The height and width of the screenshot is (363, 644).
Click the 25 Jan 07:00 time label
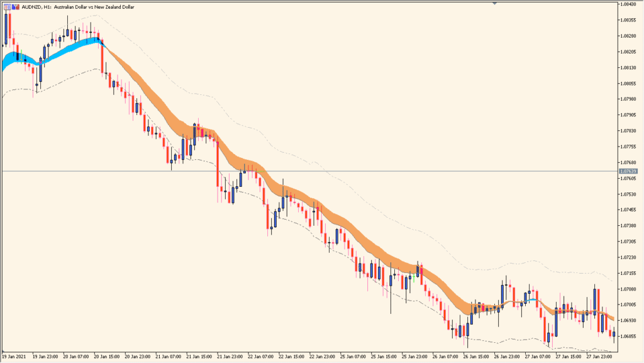click(x=353, y=357)
